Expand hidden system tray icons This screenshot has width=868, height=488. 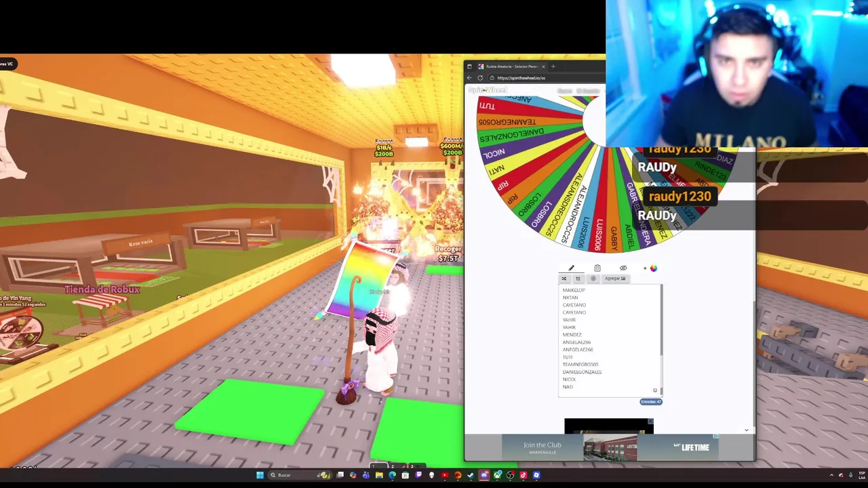pyautogui.click(x=831, y=475)
